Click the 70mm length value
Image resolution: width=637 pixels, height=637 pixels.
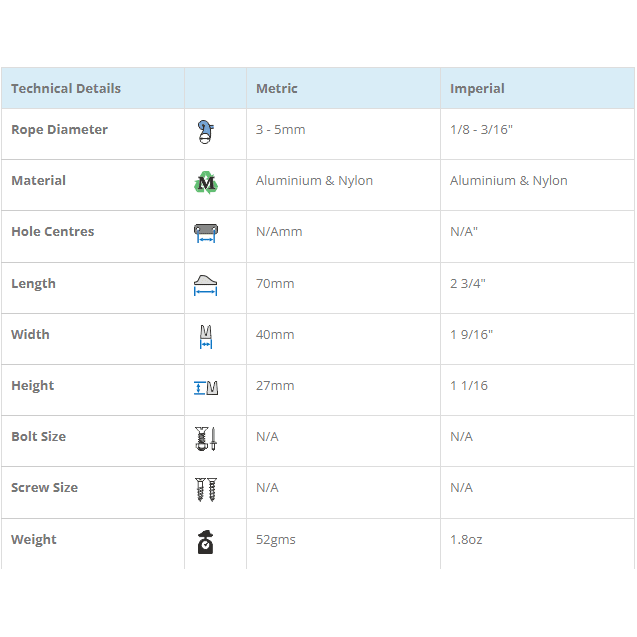[x=275, y=284]
